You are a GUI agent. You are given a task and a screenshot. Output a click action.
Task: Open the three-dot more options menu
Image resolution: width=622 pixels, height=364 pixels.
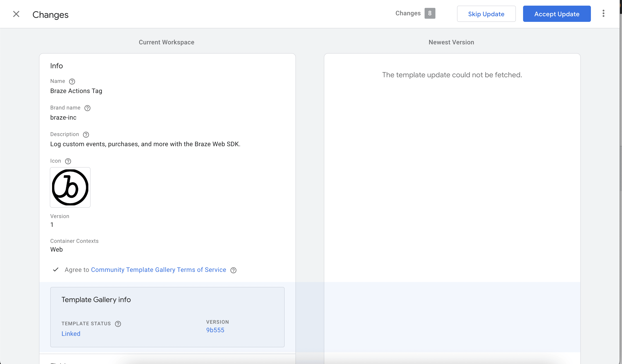pos(603,14)
